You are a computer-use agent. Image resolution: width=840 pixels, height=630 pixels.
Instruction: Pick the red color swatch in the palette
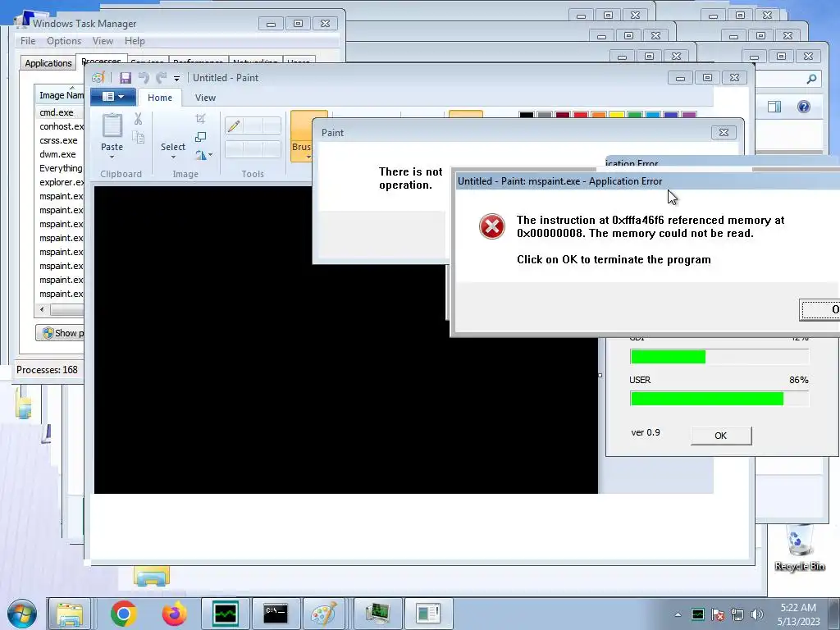tap(580, 115)
